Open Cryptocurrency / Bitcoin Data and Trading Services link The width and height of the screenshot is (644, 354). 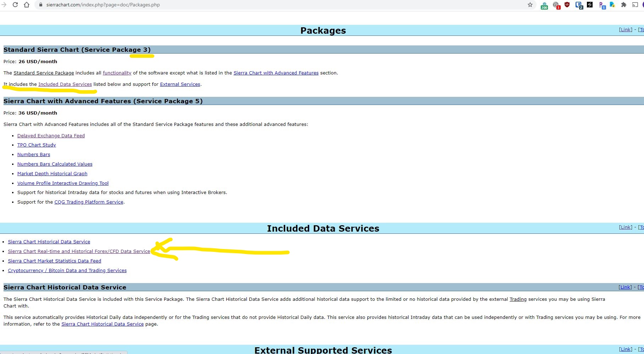[x=67, y=271]
